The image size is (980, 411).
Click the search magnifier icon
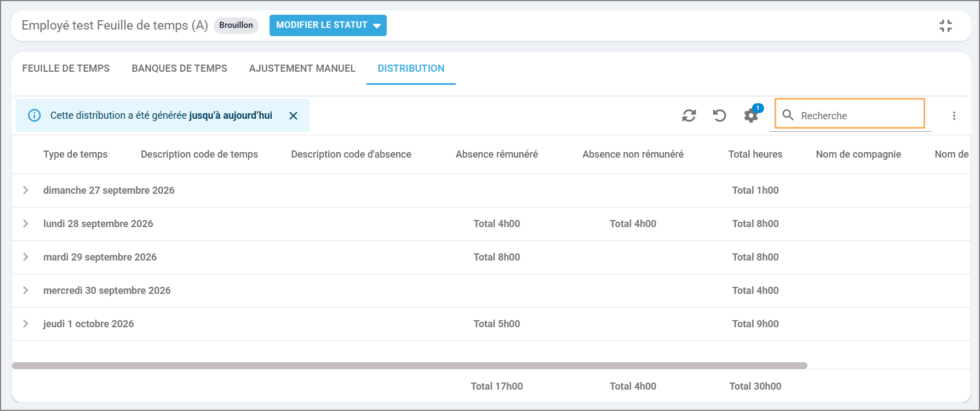coord(788,115)
